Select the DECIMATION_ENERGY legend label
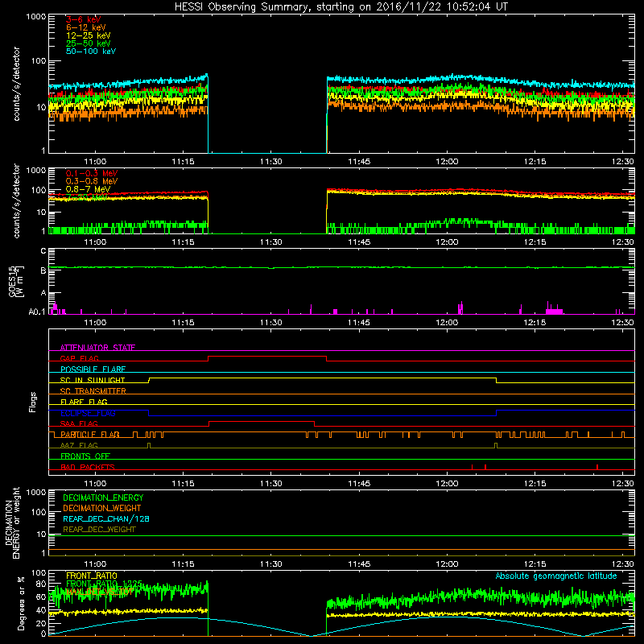This screenshot has height=644, width=644. (103, 497)
